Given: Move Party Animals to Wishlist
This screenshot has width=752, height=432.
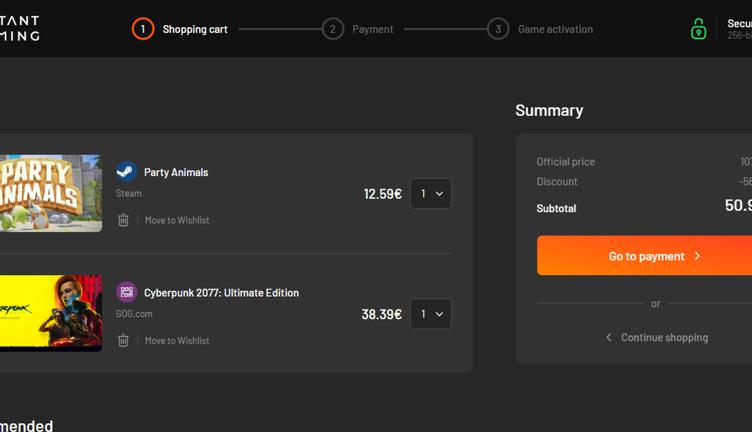Looking at the screenshot, I should [177, 220].
